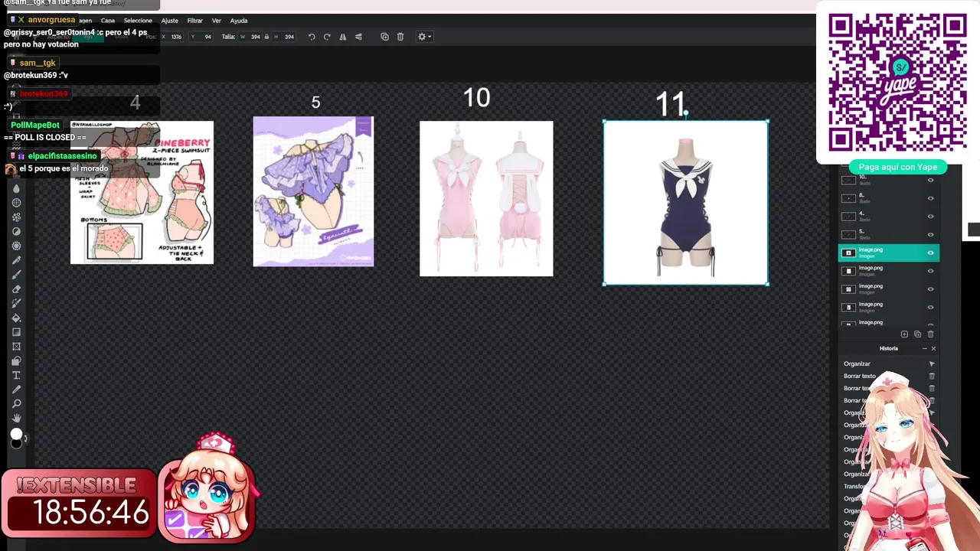Screen dimensions: 980x551
Task: Select the highlighted image.png layer row
Action: (889, 253)
